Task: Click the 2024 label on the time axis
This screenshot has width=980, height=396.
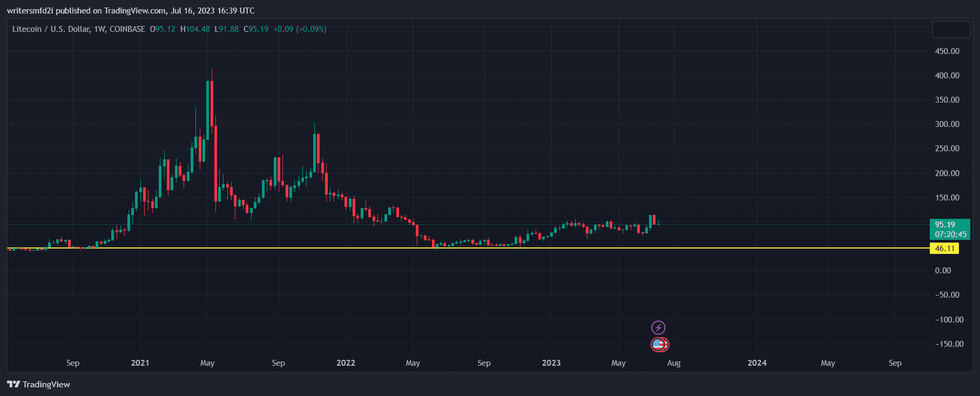Action: click(x=756, y=363)
